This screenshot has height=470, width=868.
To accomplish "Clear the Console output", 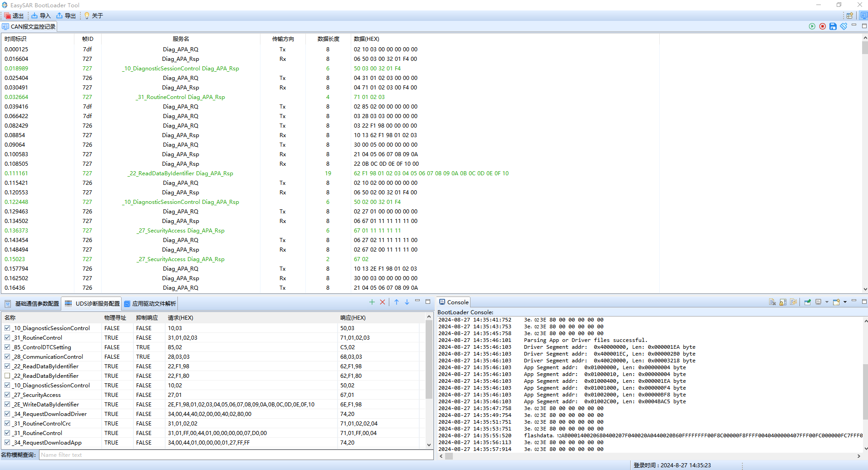I will click(773, 302).
